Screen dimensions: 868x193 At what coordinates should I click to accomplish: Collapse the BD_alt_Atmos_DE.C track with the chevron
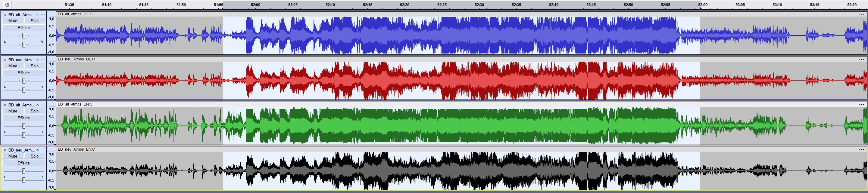[x=37, y=15]
